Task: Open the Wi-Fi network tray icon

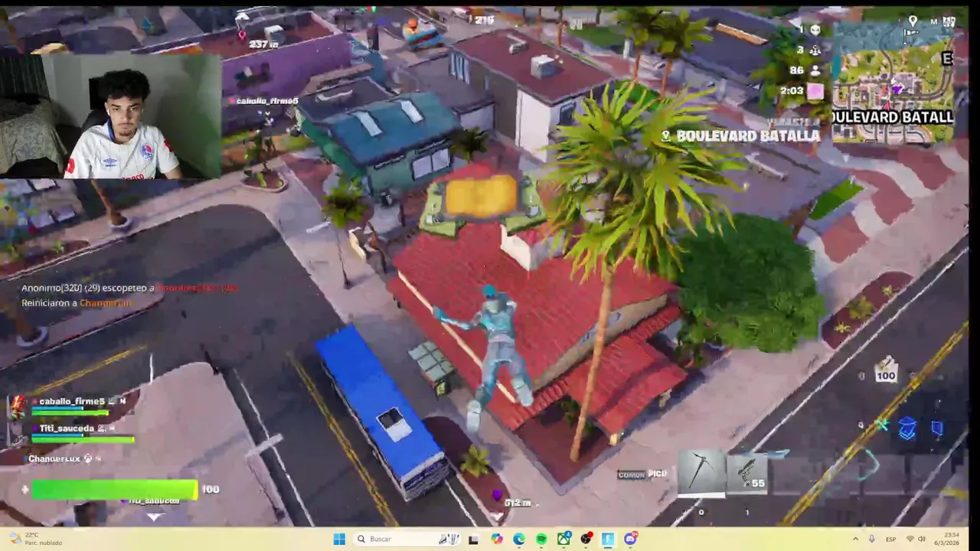Action: point(910,539)
